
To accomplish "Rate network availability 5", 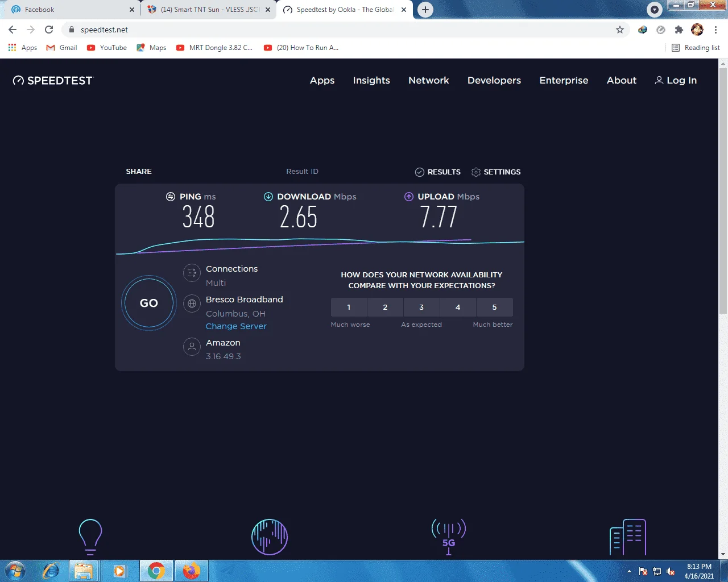I will [x=494, y=307].
